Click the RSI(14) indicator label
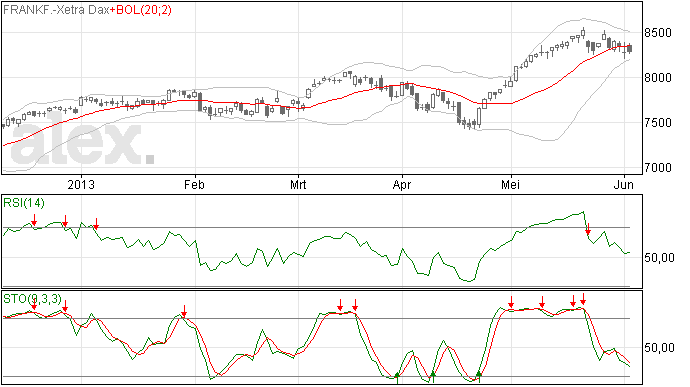Image resolution: width=690 pixels, height=387 pixels. [24, 203]
